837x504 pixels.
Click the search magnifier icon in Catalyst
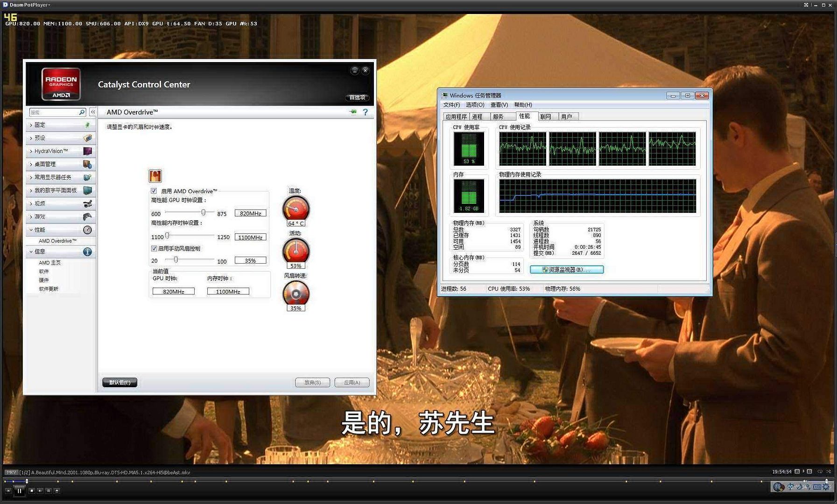point(82,112)
